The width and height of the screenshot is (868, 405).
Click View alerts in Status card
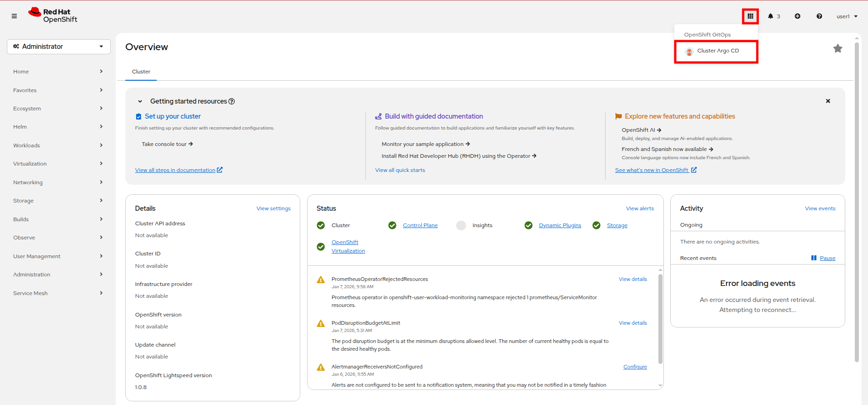click(x=640, y=208)
